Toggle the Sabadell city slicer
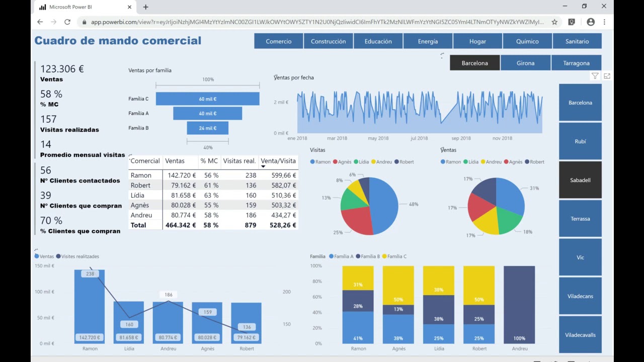 [x=580, y=180]
